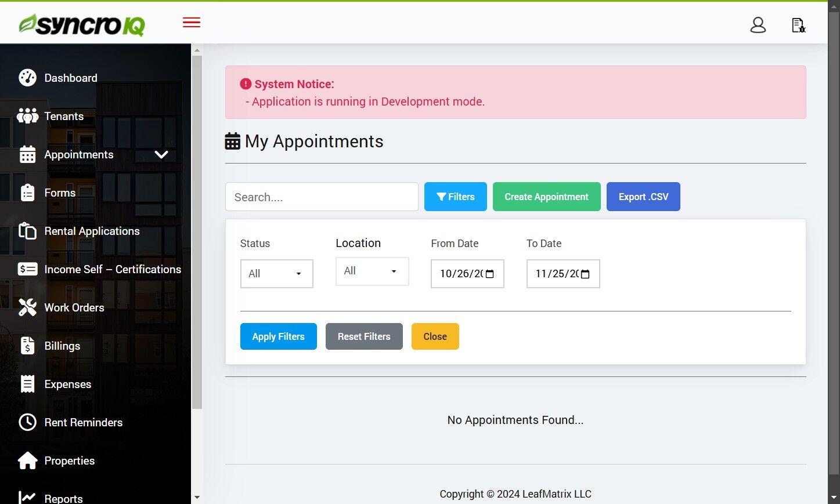Expand the Appointments submenu chevron

click(161, 154)
